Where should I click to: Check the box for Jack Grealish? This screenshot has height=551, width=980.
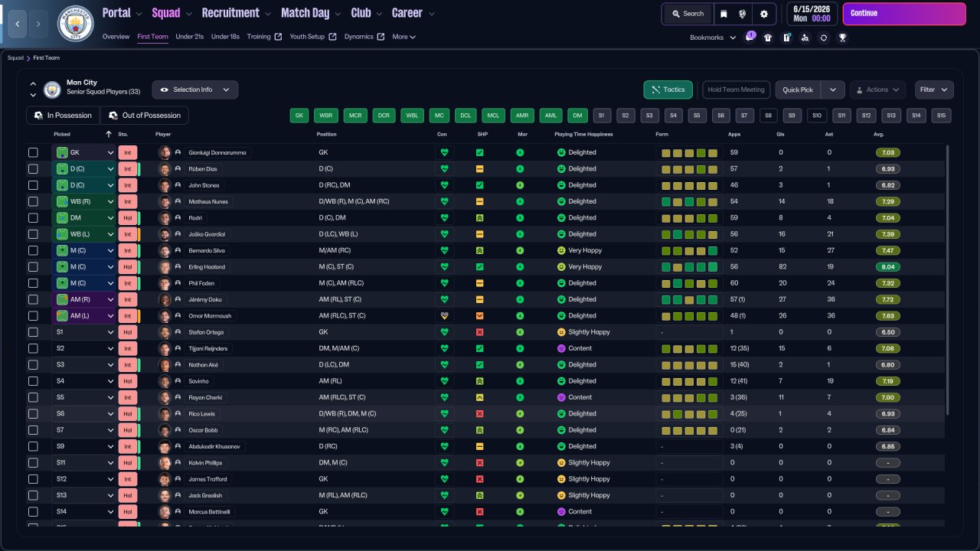(33, 495)
